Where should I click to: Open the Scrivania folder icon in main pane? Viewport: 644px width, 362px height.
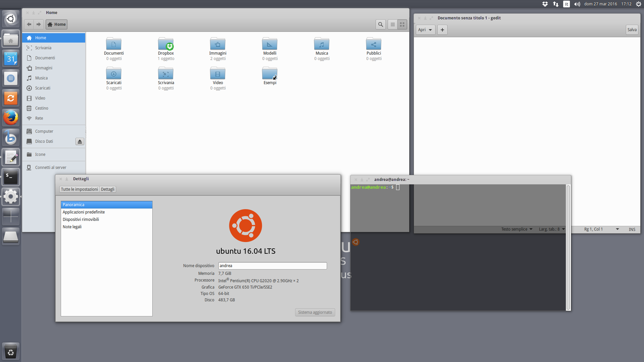pyautogui.click(x=166, y=78)
